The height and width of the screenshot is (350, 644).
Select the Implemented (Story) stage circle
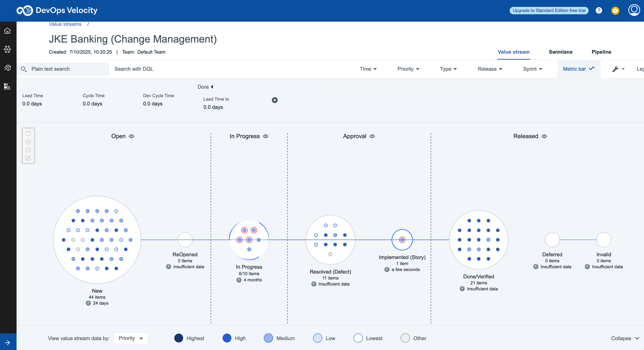tap(402, 240)
